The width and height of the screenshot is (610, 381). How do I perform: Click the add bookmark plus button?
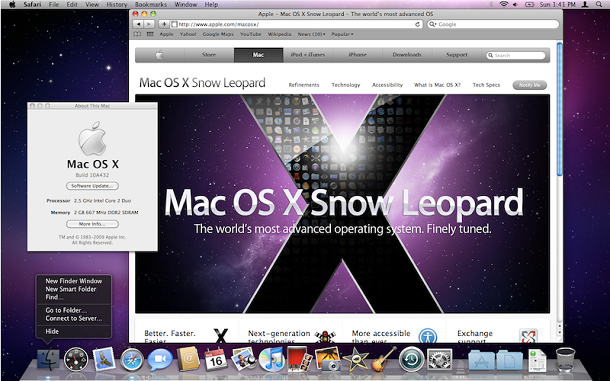tap(164, 24)
